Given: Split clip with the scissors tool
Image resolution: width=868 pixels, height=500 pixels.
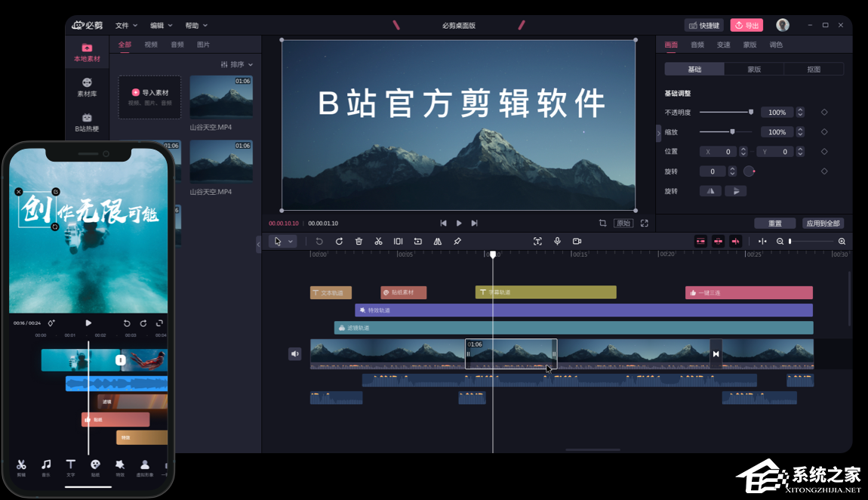Looking at the screenshot, I should (379, 242).
